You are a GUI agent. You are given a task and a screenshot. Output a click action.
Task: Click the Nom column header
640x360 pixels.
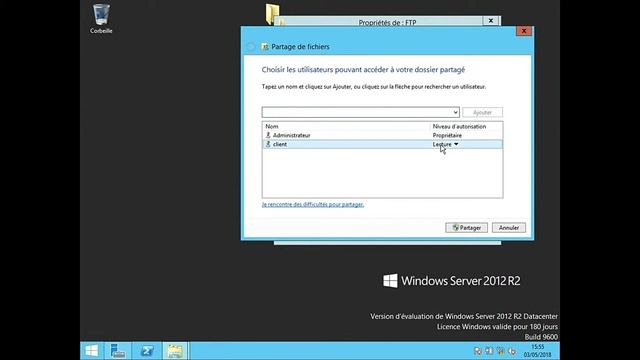(272, 127)
